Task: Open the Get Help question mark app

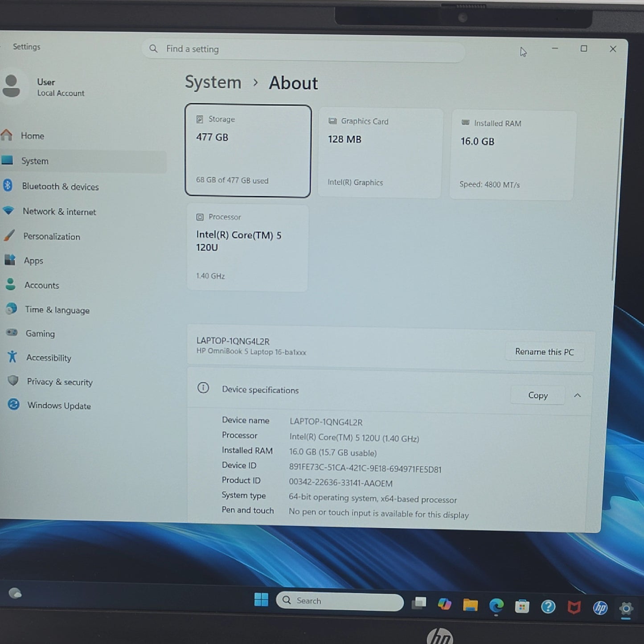Action: [548, 607]
